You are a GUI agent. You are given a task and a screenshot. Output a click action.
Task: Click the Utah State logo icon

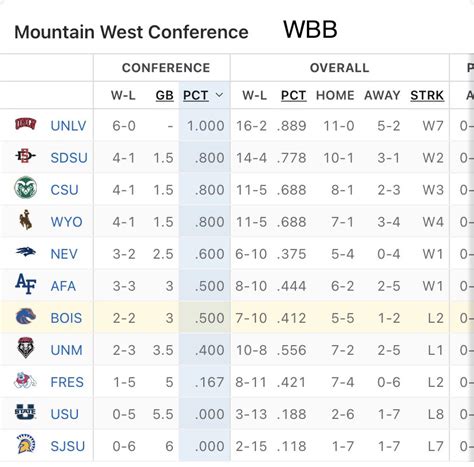[25, 412]
